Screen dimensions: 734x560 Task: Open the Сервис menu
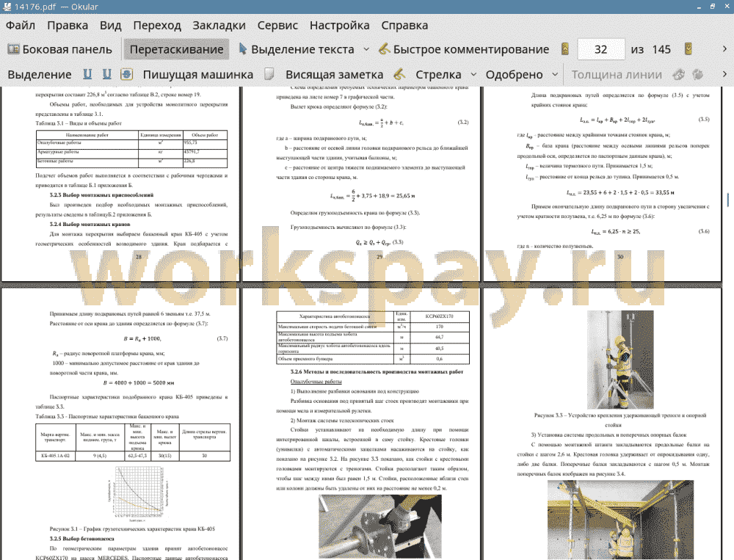click(x=277, y=25)
